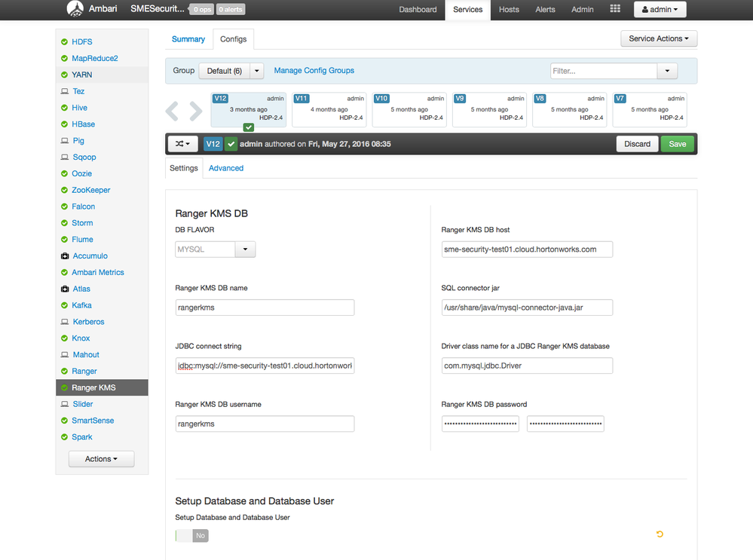Click the first DB password field
The image size is (753, 560).
tap(480, 424)
